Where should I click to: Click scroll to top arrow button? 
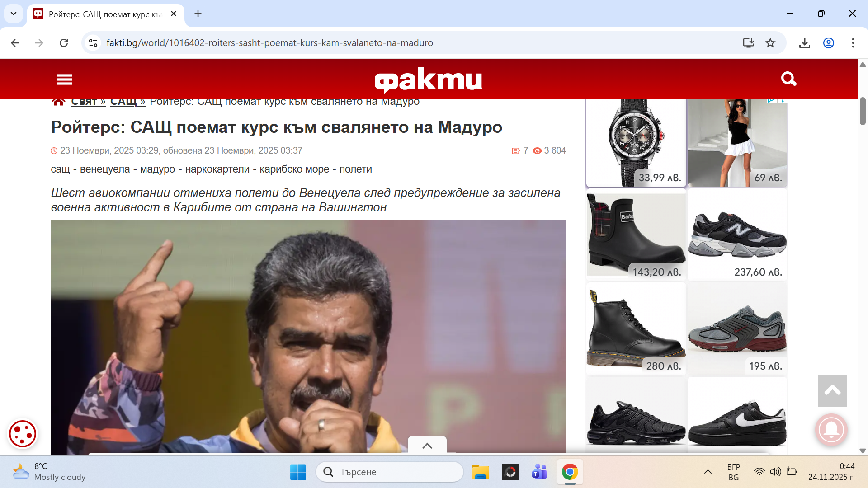click(832, 391)
